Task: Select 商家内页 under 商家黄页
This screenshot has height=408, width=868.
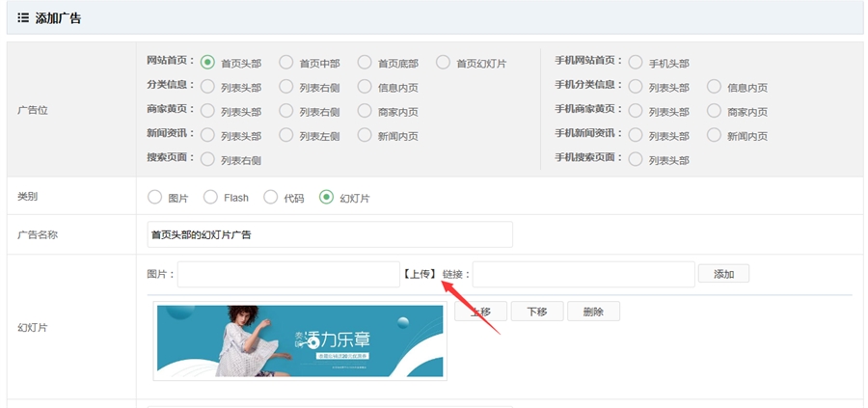Action: pos(365,111)
